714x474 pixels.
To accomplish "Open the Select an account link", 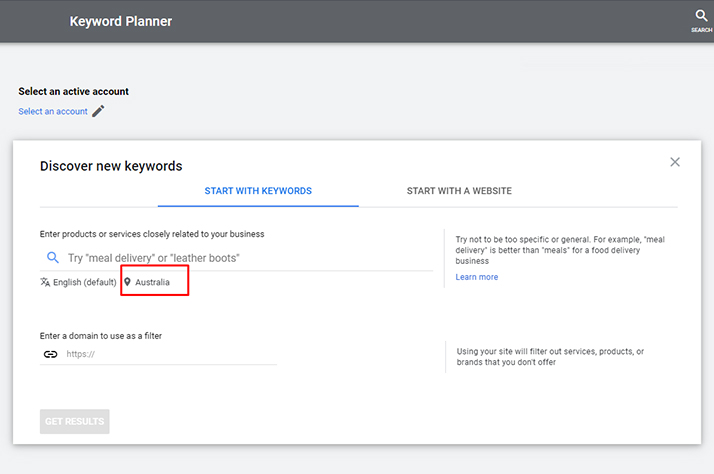I will pyautogui.click(x=53, y=112).
